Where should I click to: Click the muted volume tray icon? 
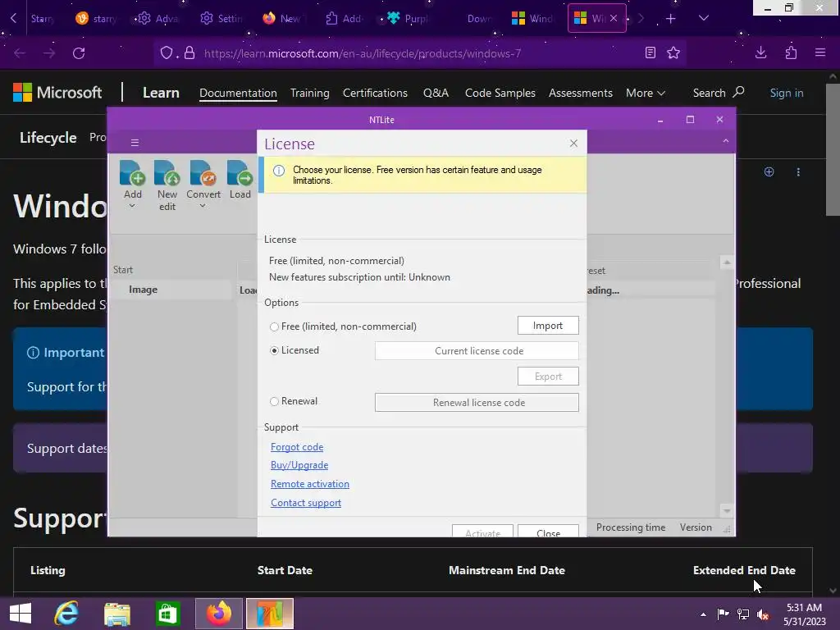[763, 614]
